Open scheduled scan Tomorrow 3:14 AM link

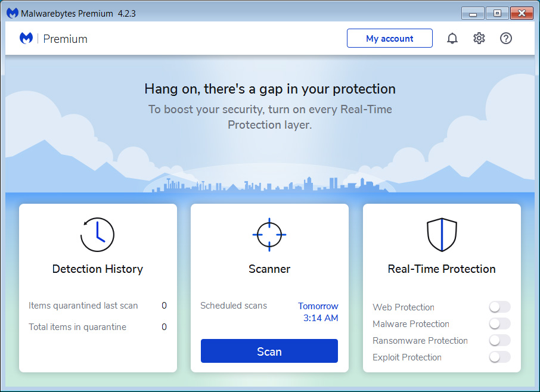318,312
